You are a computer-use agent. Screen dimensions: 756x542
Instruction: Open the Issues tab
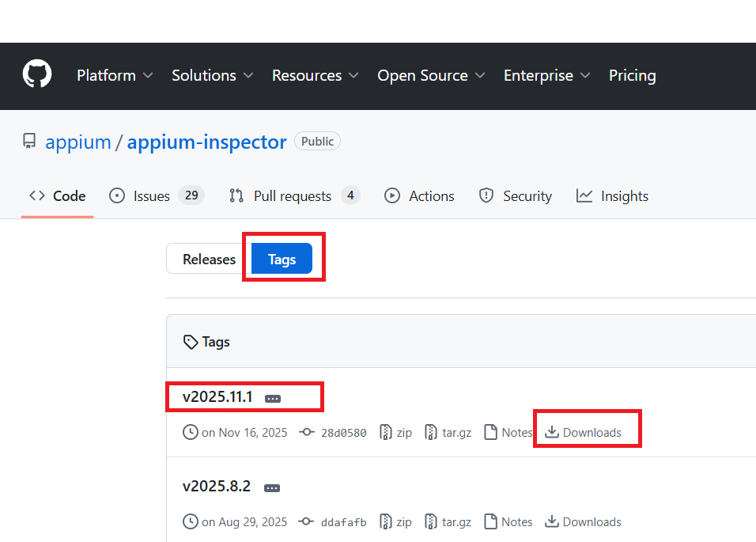157,196
